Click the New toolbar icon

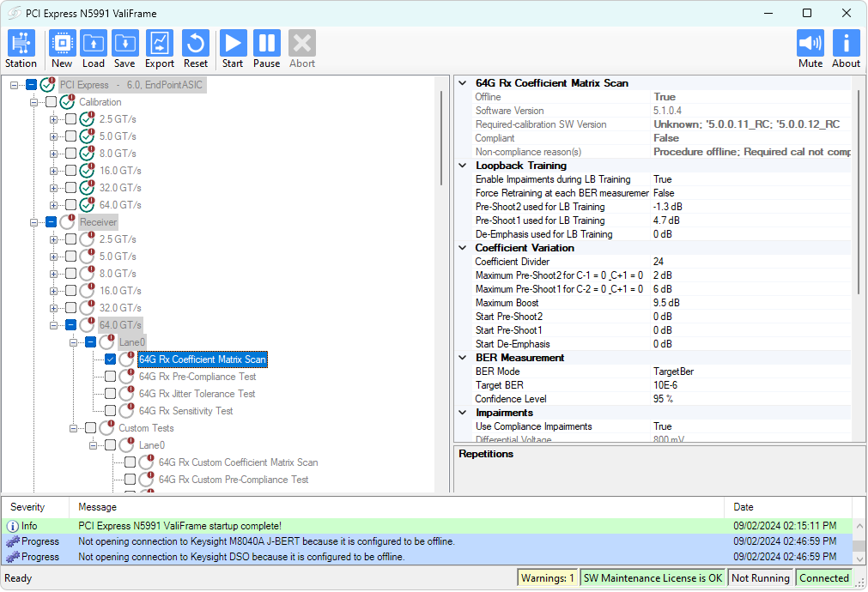62,44
